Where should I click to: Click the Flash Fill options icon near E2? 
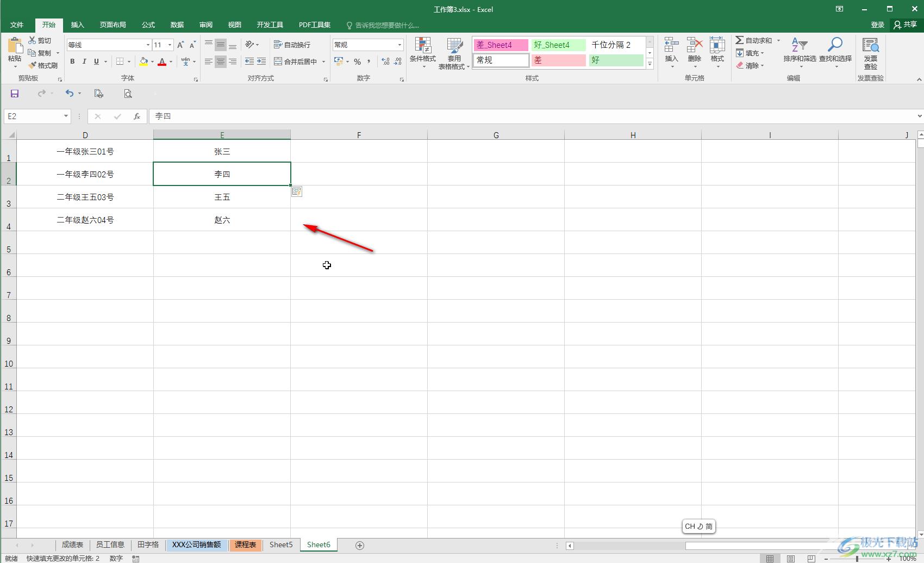(x=296, y=191)
